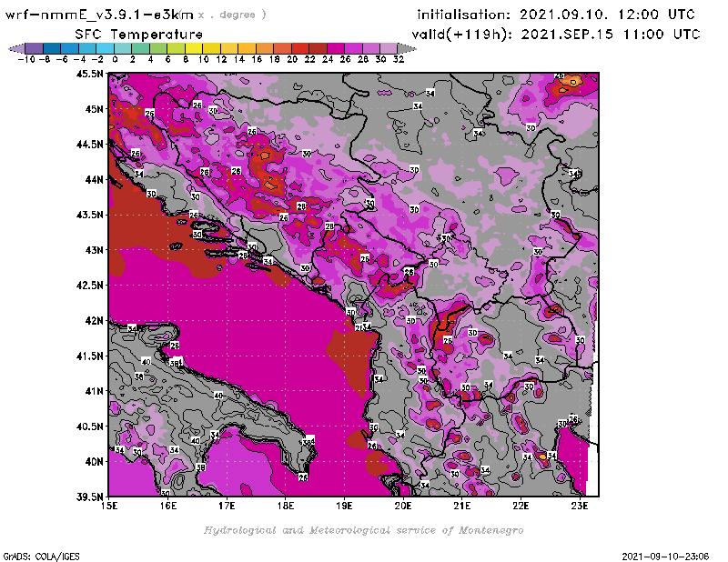
Task: Select the colorbar segment between 0 and 2
Action: [123, 48]
